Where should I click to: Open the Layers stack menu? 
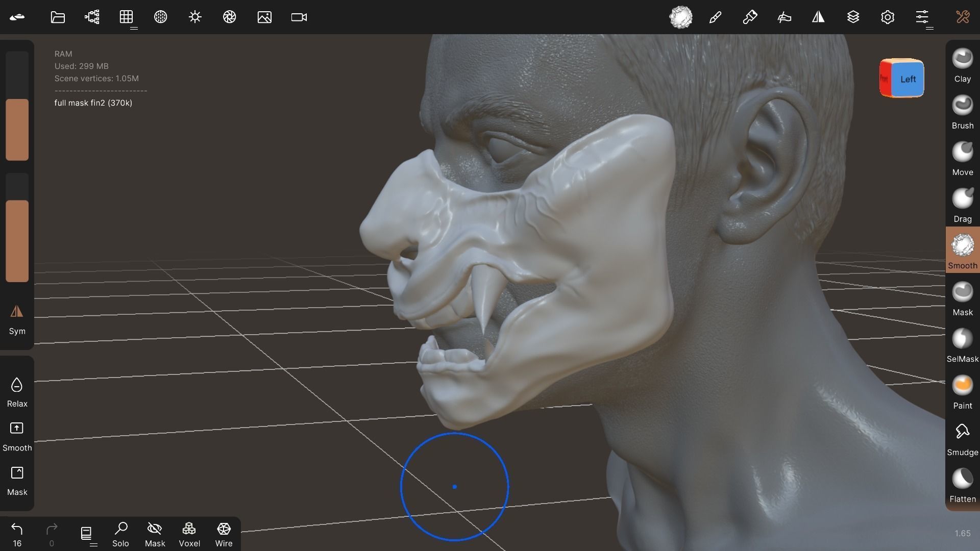(853, 17)
